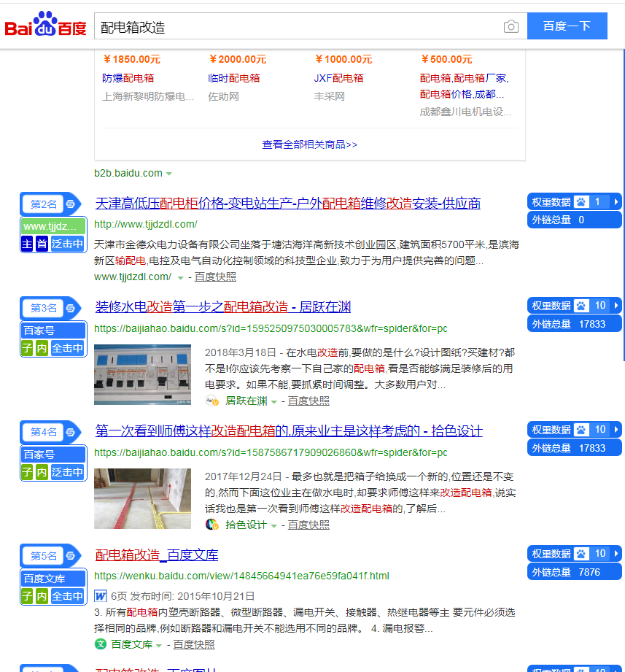The width and height of the screenshot is (625, 672).
Task: Click the swirl icon beside 第3名
Action: point(71,308)
